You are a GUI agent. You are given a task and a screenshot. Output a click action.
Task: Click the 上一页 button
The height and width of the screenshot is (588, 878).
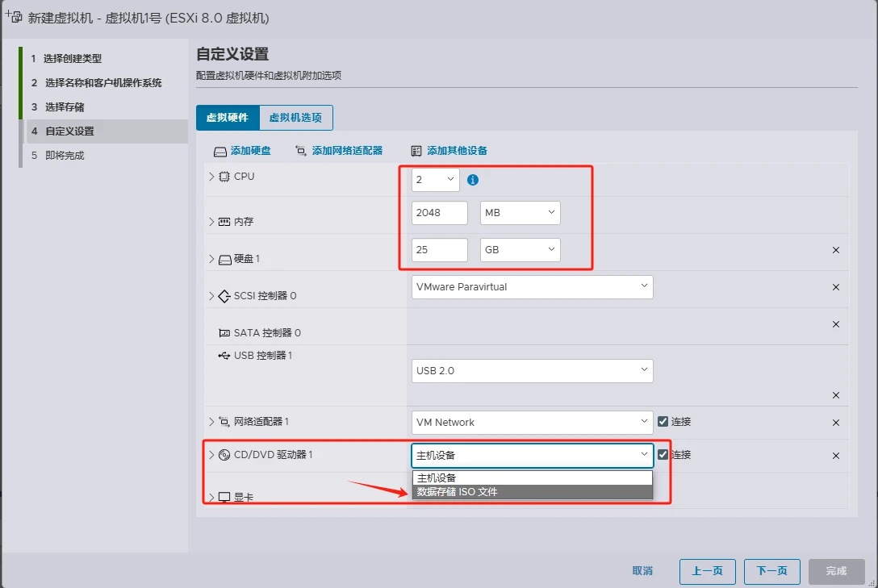pos(707,571)
